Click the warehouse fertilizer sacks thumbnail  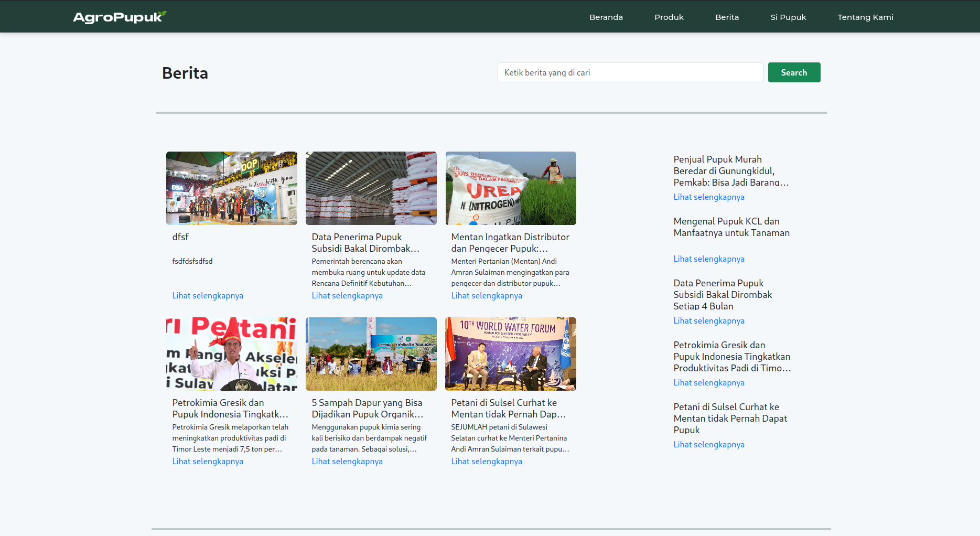point(371,188)
